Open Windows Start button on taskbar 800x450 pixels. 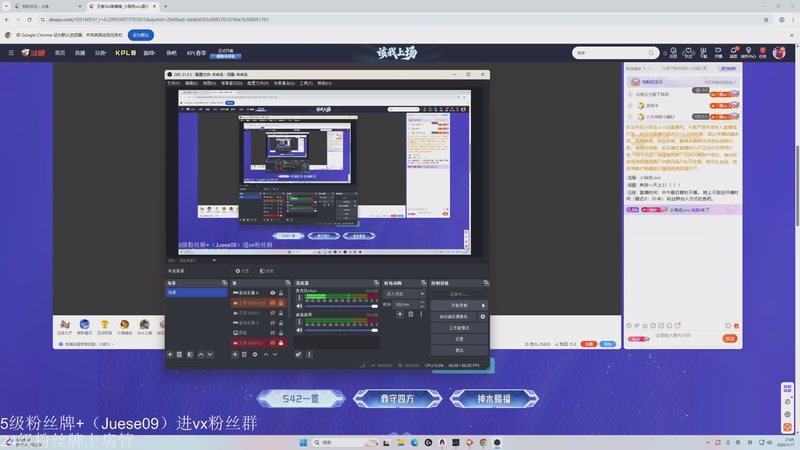point(303,442)
